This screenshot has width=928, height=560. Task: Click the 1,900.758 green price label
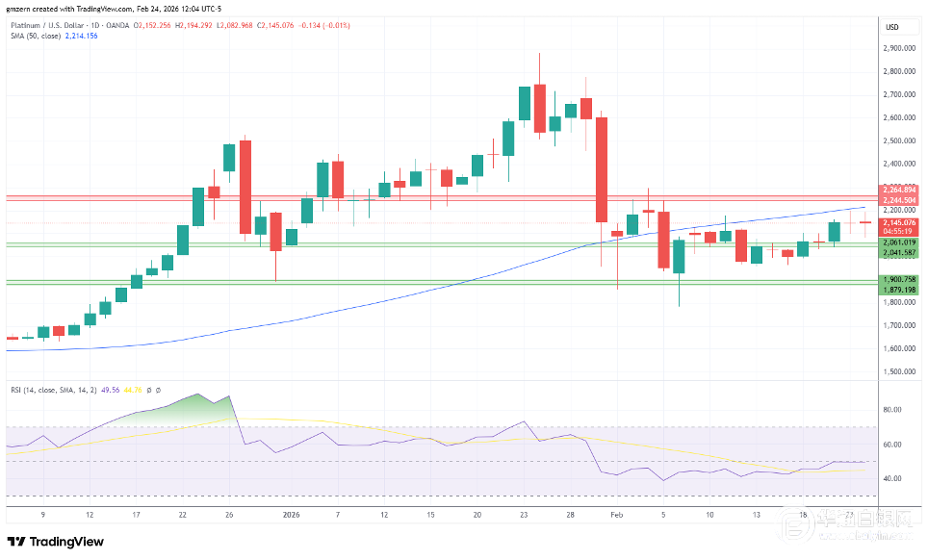click(x=899, y=279)
